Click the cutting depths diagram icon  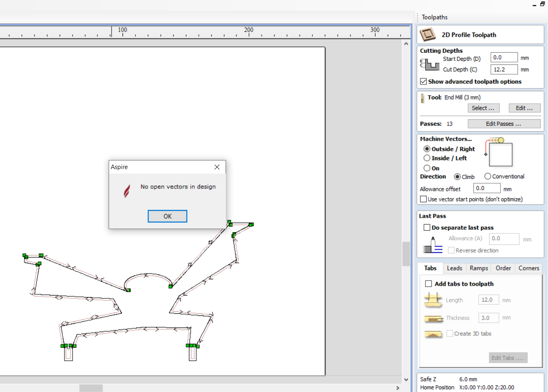[430, 64]
